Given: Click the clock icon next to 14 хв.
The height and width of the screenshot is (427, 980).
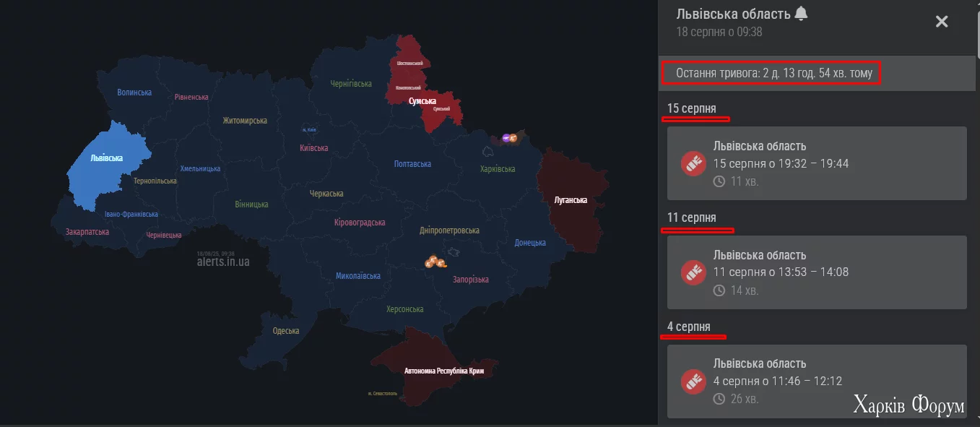Looking at the screenshot, I should [x=719, y=290].
